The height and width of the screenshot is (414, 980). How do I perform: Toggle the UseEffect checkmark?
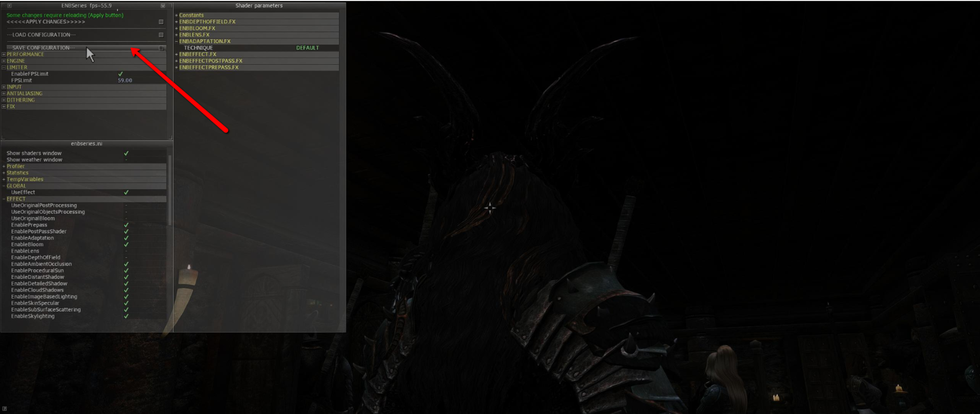click(126, 193)
